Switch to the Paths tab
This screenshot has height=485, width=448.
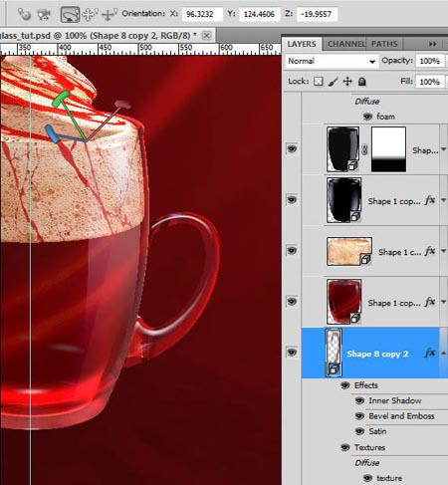tap(384, 44)
